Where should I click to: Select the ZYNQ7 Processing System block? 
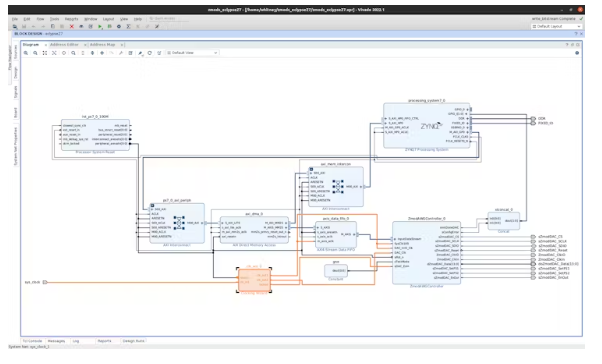(427, 125)
